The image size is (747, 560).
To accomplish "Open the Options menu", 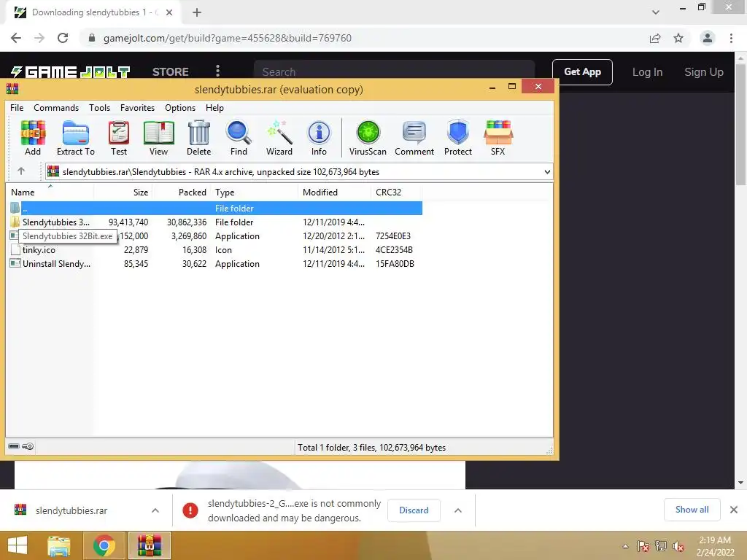I will [180, 108].
